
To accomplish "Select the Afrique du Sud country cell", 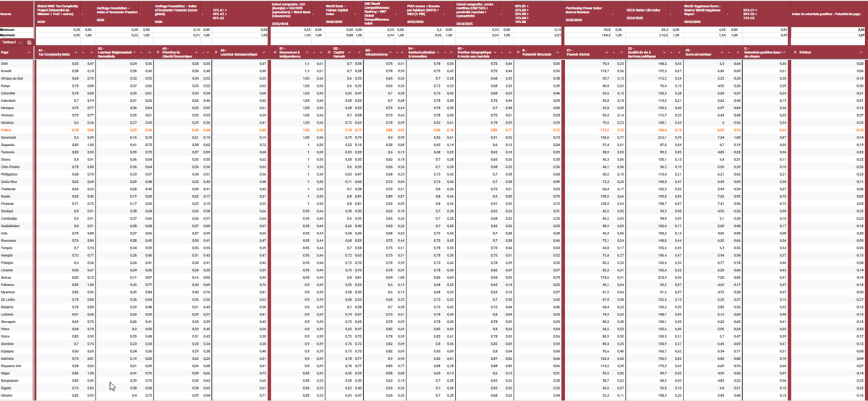I will click(17, 78).
